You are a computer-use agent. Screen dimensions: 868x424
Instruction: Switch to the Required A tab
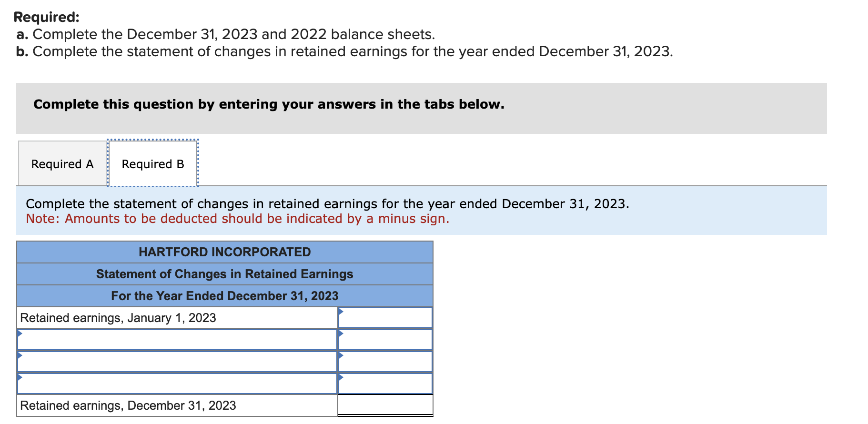(62, 164)
